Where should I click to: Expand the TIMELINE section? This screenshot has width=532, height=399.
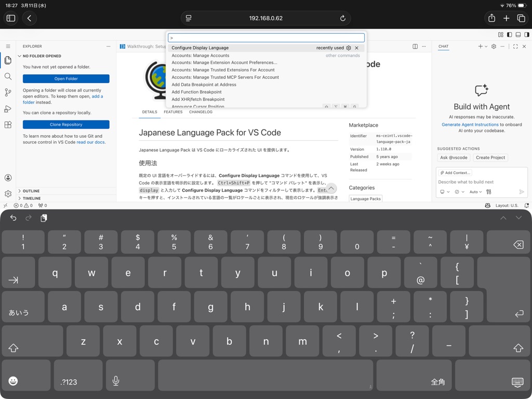31,198
